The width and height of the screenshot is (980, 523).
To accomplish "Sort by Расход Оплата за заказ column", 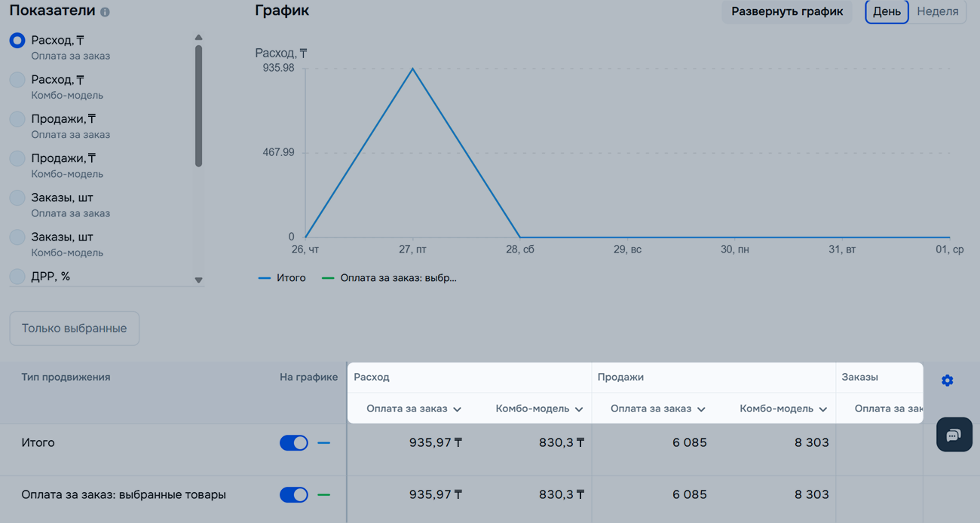I will [414, 408].
